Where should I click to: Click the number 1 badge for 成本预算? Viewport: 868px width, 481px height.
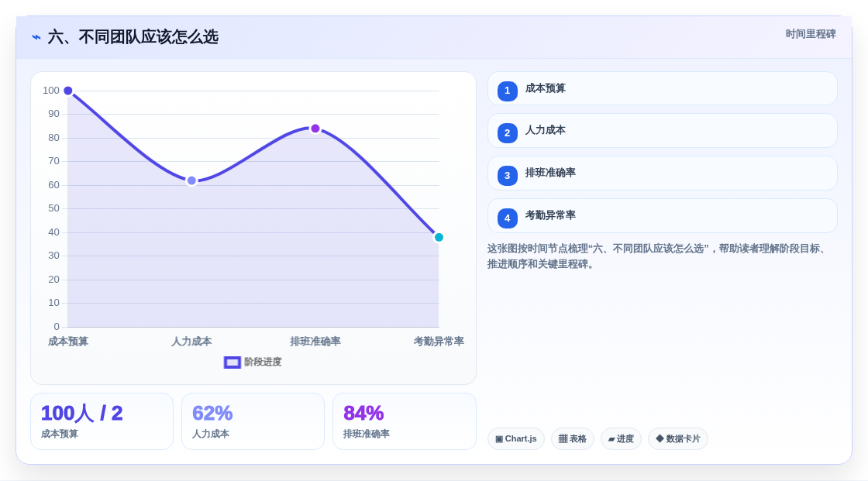[x=507, y=91]
